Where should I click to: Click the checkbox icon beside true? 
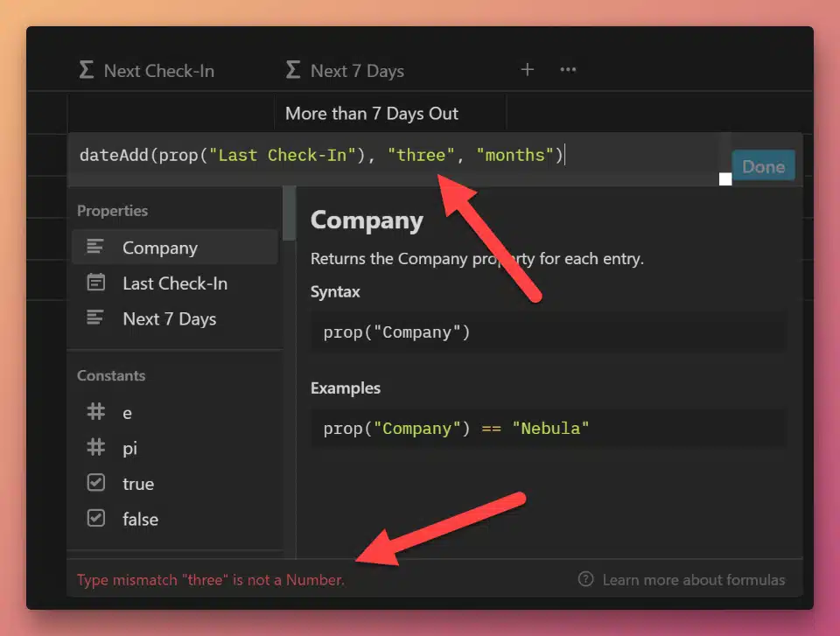click(x=96, y=482)
